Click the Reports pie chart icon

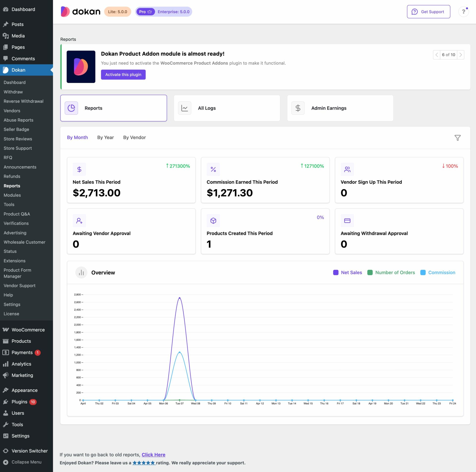(71, 108)
